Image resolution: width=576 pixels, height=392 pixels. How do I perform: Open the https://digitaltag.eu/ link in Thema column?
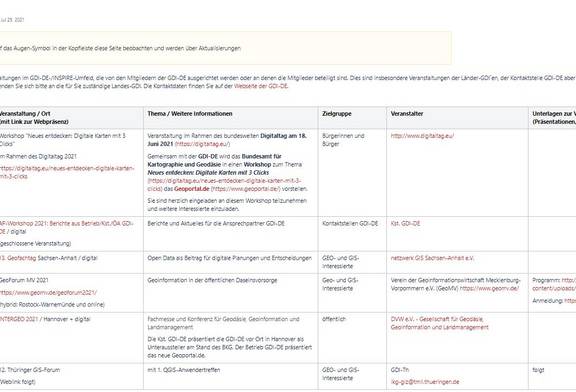tap(202, 144)
